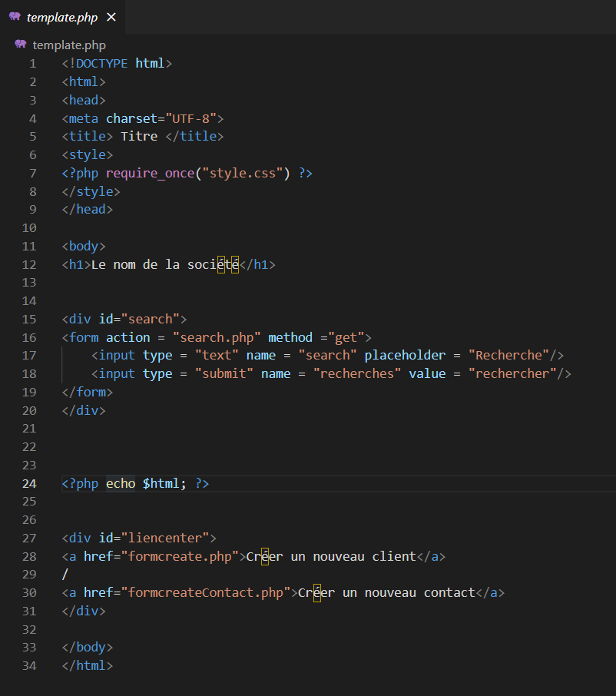Click the opening style tag on line 6

pos(88,154)
